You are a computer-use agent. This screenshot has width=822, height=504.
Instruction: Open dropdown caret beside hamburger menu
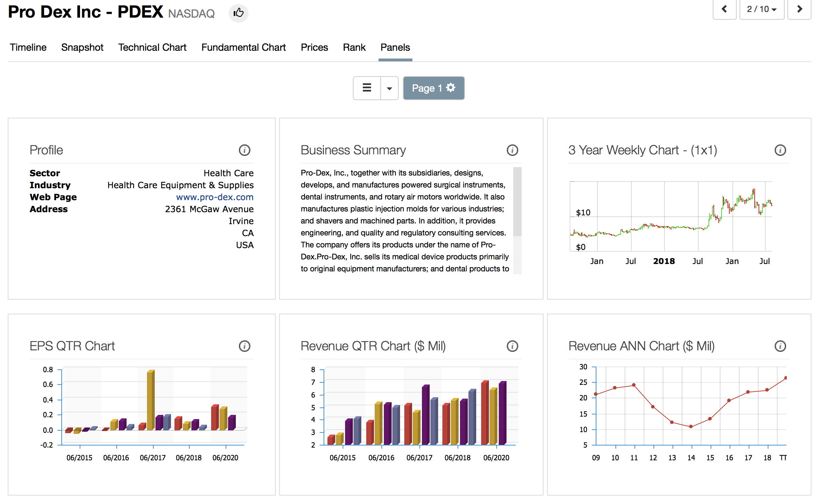389,88
